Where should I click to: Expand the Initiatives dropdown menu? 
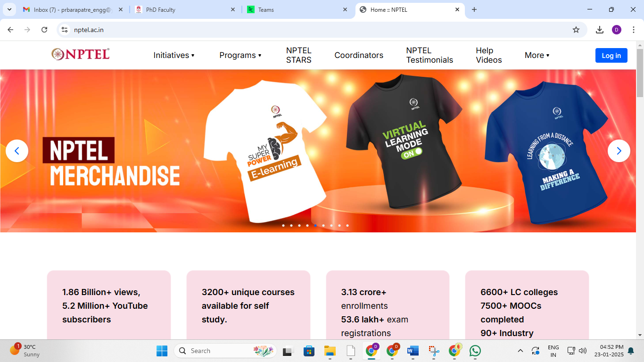coord(174,55)
